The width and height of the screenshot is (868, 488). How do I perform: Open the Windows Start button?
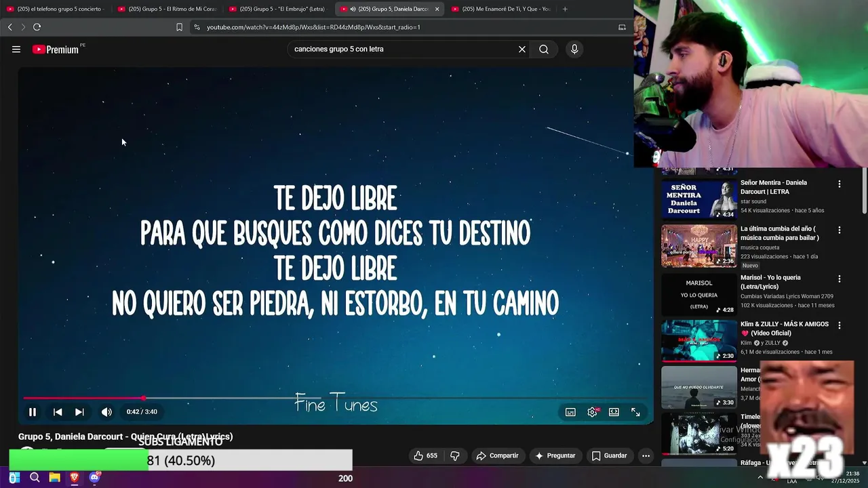pos(14,478)
